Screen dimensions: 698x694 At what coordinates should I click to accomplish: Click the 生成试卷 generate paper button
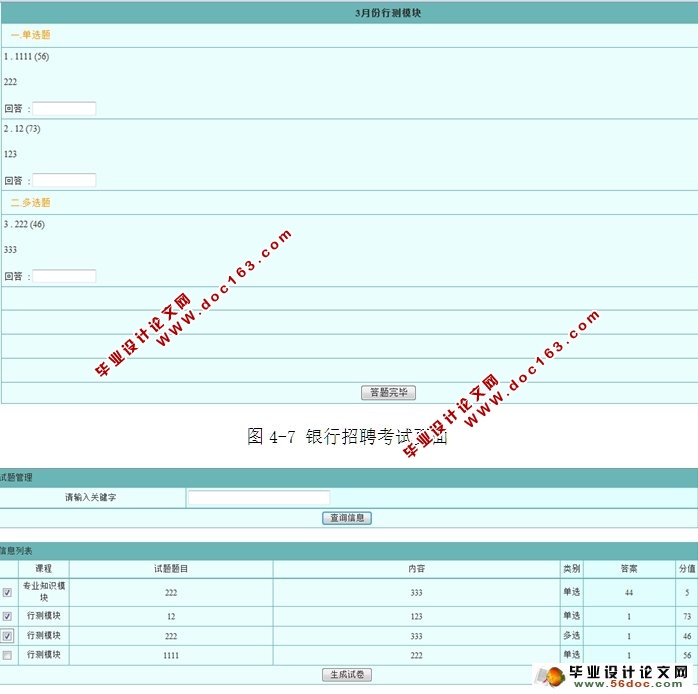pos(347,675)
